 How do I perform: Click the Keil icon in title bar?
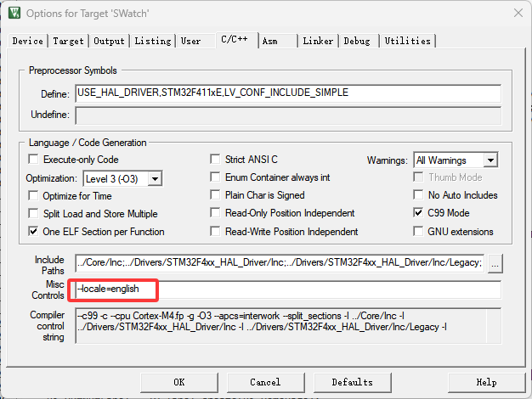(x=14, y=13)
